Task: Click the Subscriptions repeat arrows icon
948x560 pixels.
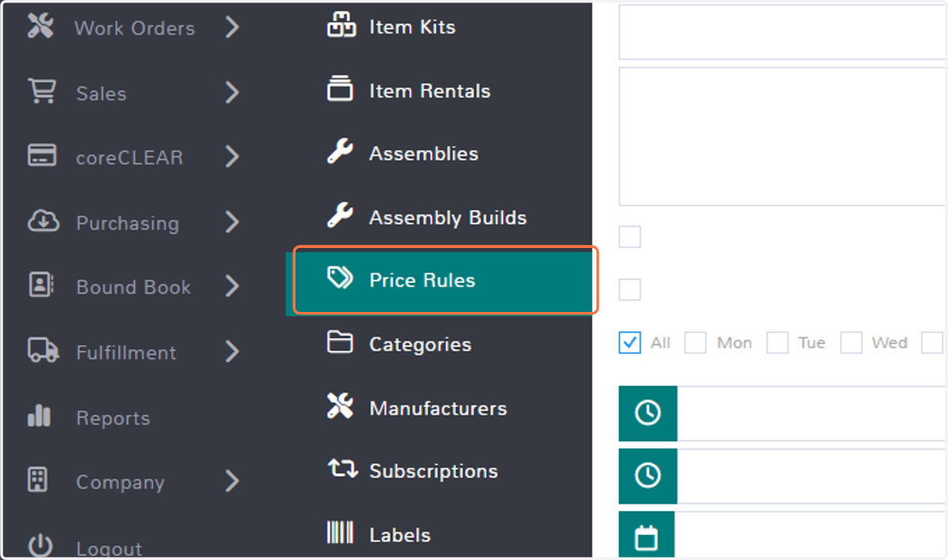Action: tap(343, 469)
